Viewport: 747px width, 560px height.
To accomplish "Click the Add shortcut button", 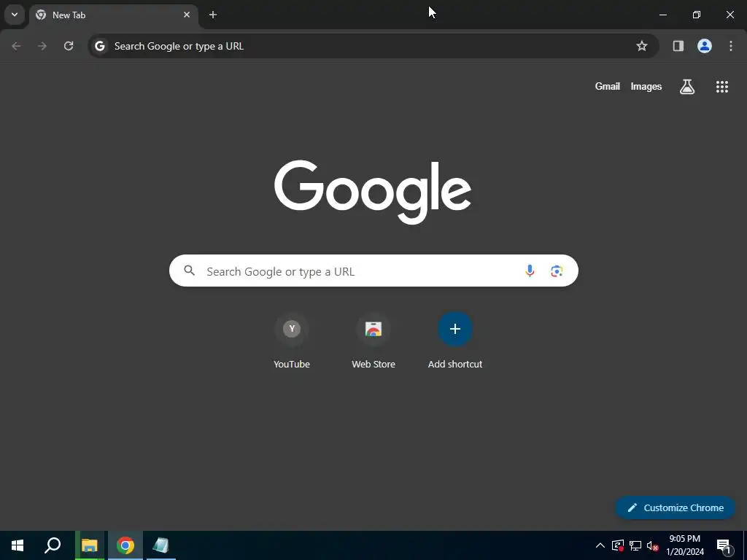I will [x=455, y=341].
